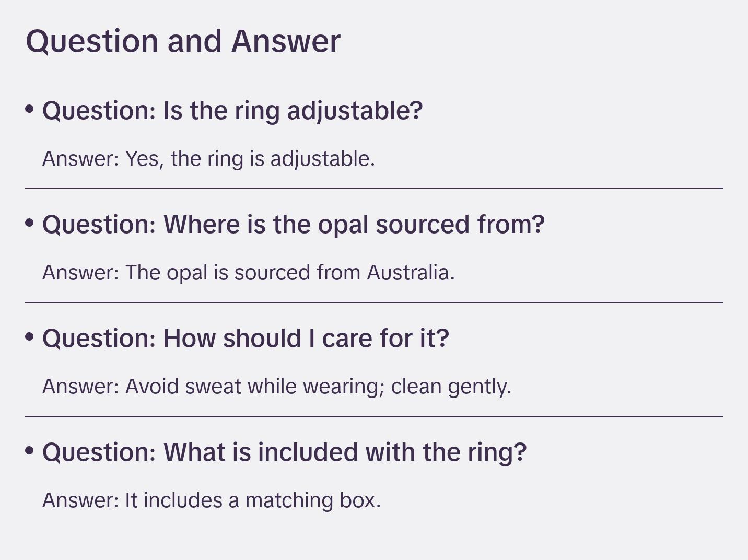Click the divider line below the adjustable answer
This screenshot has height=560, width=748.
[x=374, y=189]
